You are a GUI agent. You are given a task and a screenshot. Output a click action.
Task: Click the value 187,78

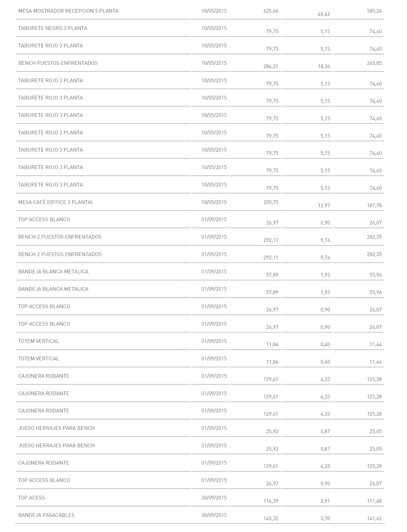point(374,206)
